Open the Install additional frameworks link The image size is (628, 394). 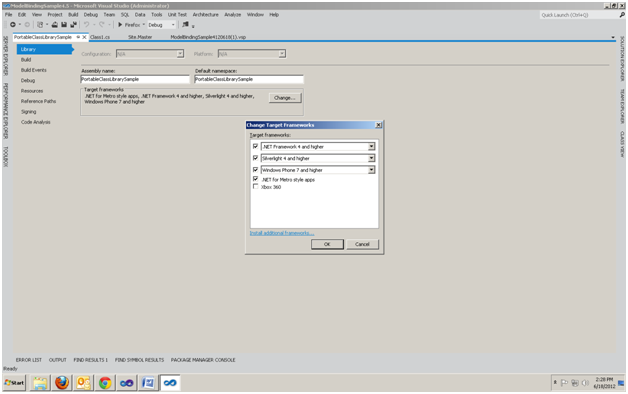coord(282,233)
